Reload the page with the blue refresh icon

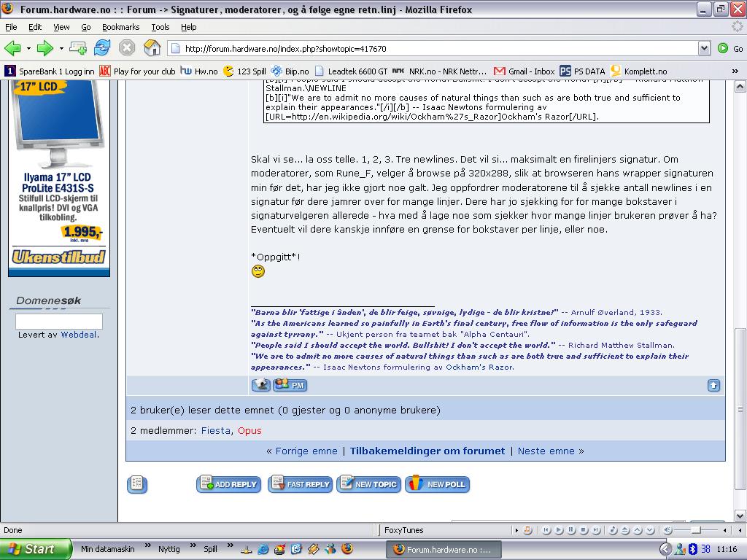click(x=102, y=48)
